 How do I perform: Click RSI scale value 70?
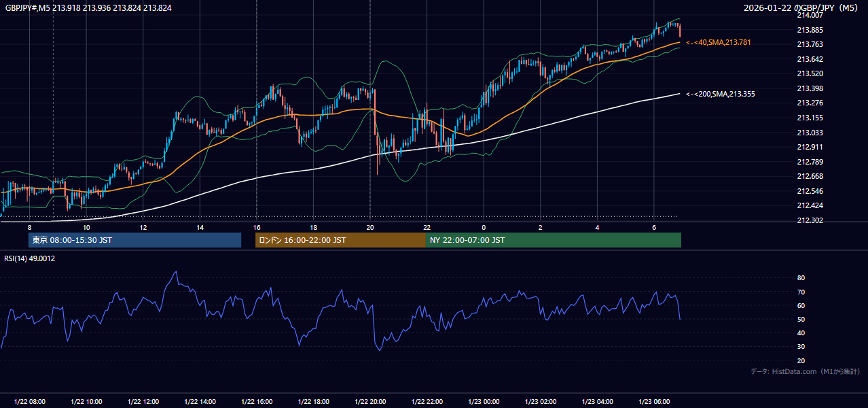[801, 292]
